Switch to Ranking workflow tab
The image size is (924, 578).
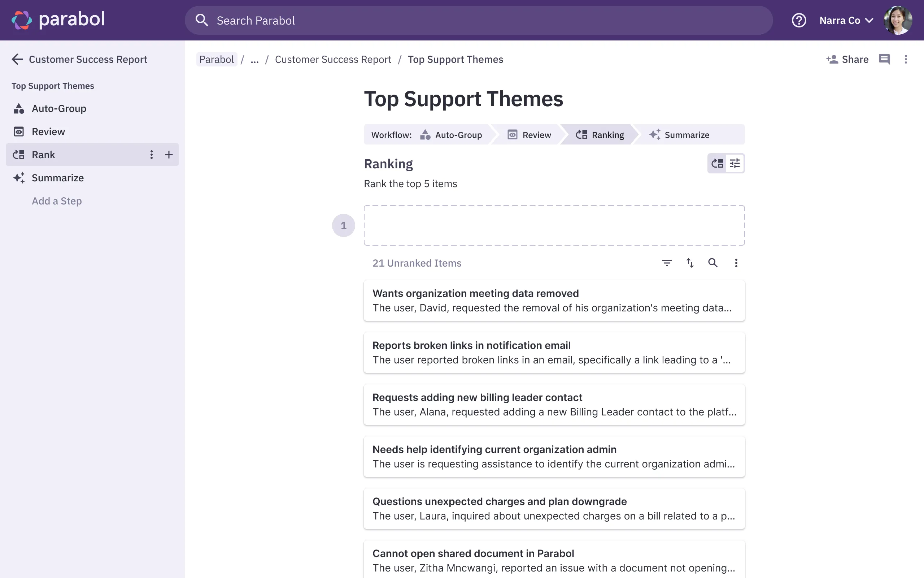point(600,134)
